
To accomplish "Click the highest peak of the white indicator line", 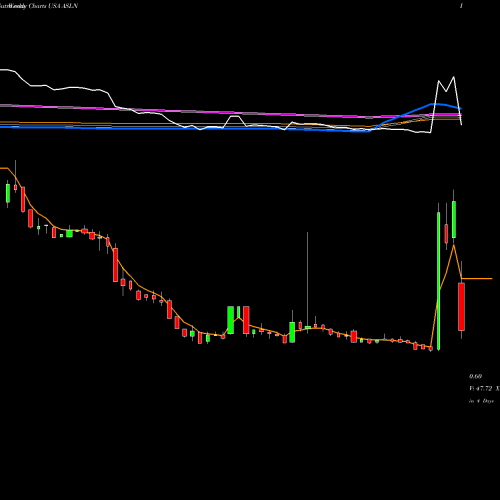I will click(x=453, y=77).
